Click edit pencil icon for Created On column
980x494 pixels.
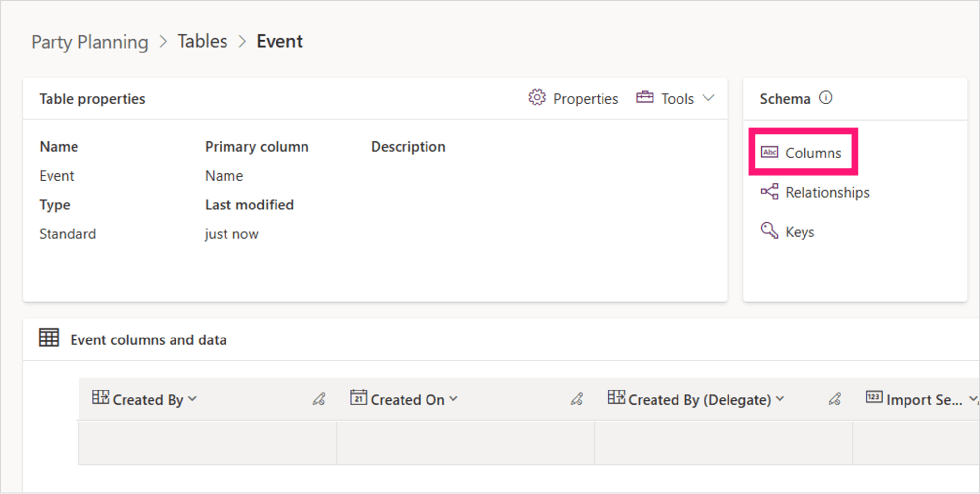point(577,399)
